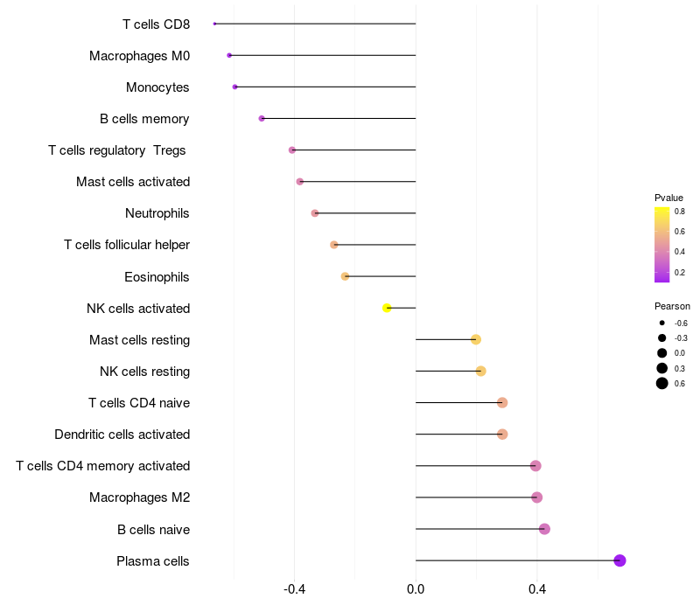700x612 pixels.
Task: Click the Pvalue color gradient bar
Action: click(x=662, y=245)
